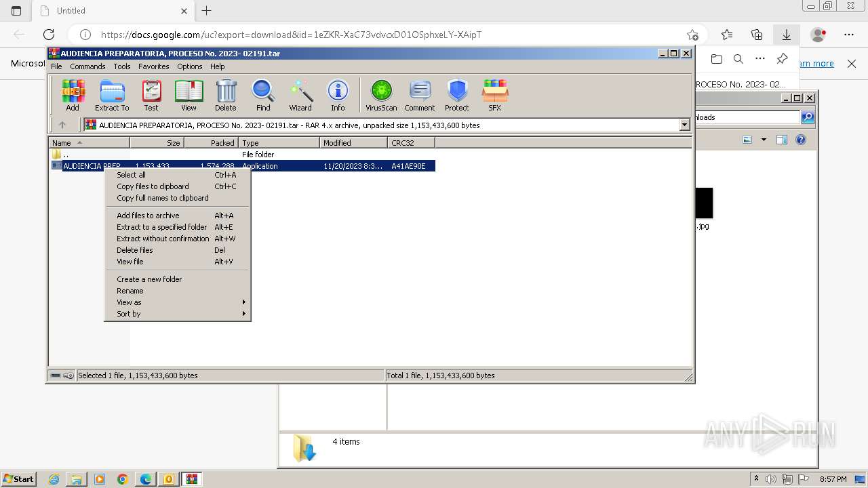The height and width of the screenshot is (488, 868).
Task: Click the Extract To toolbar icon
Action: click(x=112, y=95)
